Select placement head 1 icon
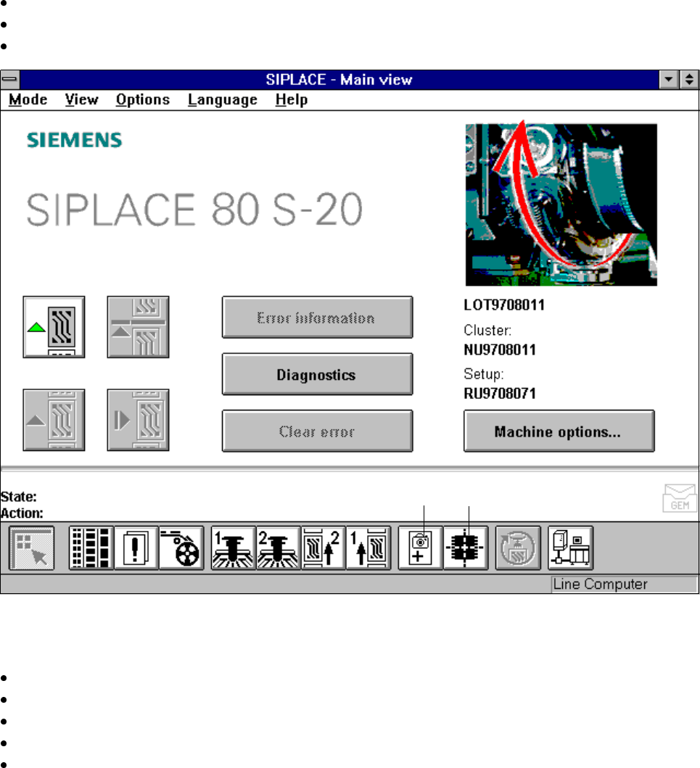Screen dimensions: 700x768 coord(233,548)
